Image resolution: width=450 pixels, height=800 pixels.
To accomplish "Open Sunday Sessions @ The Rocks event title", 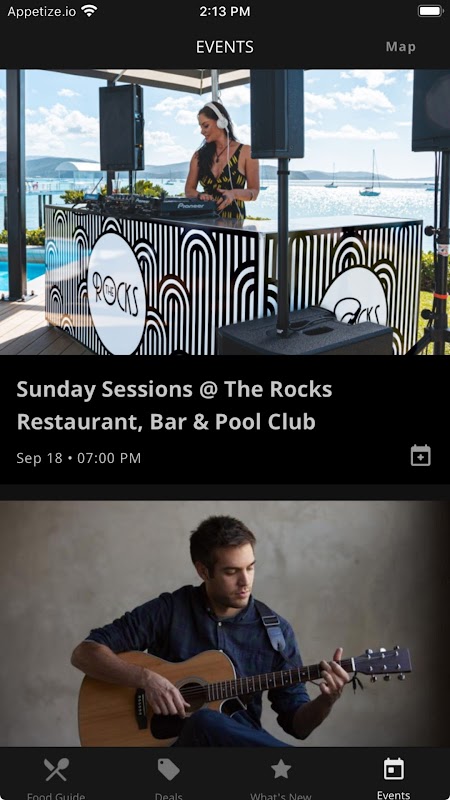I will pyautogui.click(x=174, y=406).
